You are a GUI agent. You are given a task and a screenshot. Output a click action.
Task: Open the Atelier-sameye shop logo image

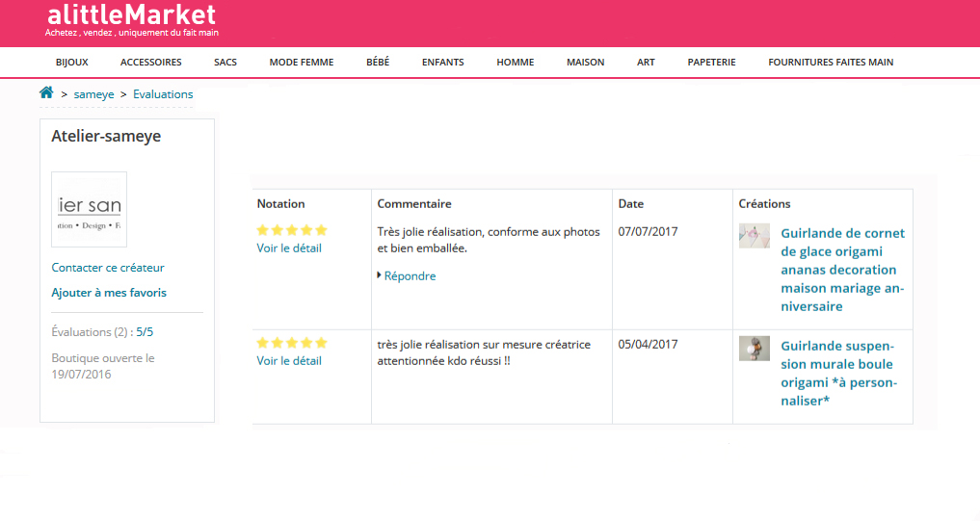[89, 209]
